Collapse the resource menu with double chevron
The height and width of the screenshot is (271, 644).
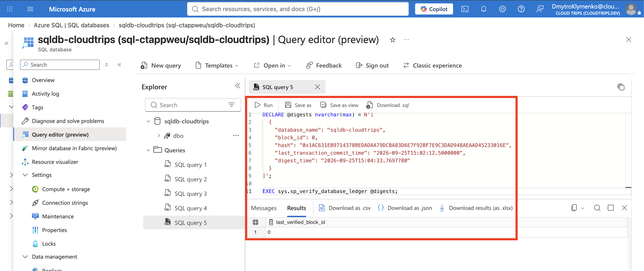pos(120,65)
